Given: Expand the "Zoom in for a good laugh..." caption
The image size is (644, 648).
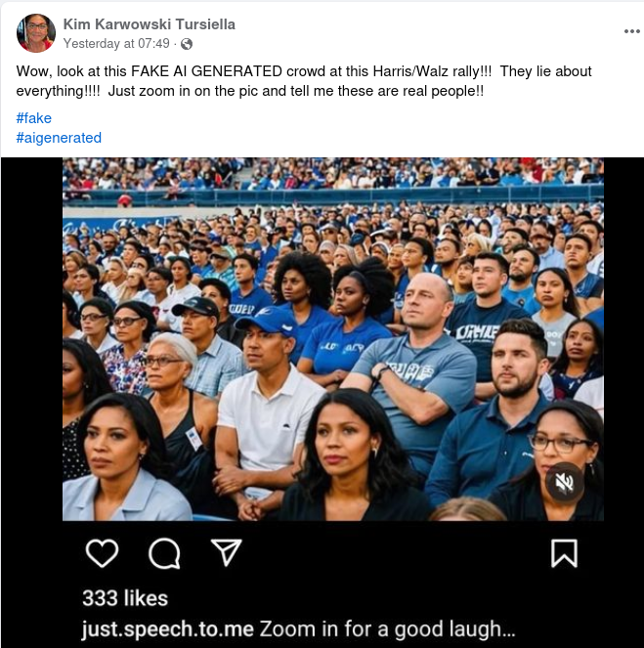Looking at the screenshot, I should click(387, 628).
